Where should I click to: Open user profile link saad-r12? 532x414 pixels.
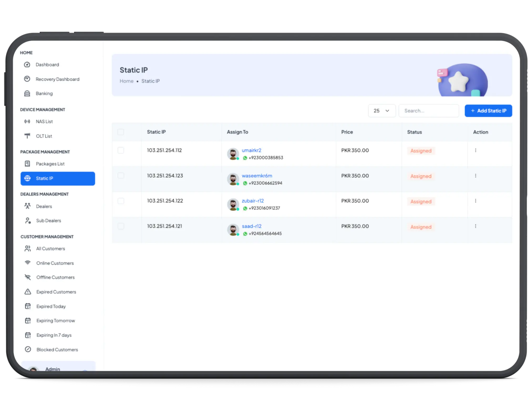pos(251,226)
